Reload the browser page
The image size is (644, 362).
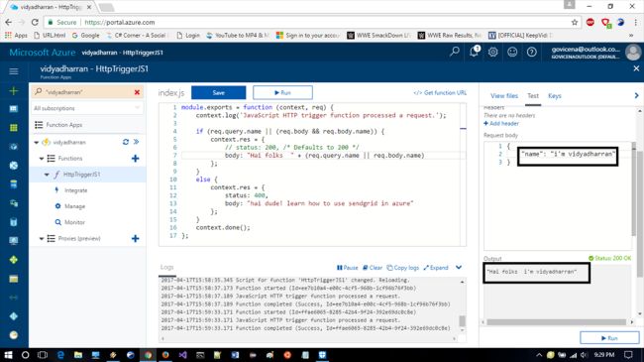35,22
